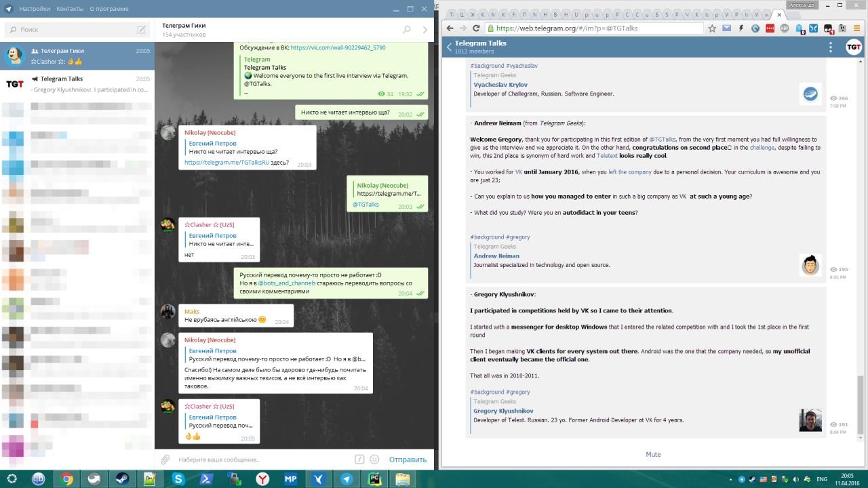
Task: Click the #vyacheslav hashtag
Action: tap(521, 66)
